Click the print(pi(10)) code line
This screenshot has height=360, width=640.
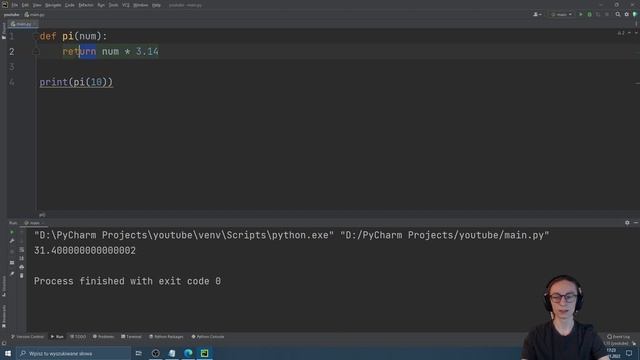76,82
